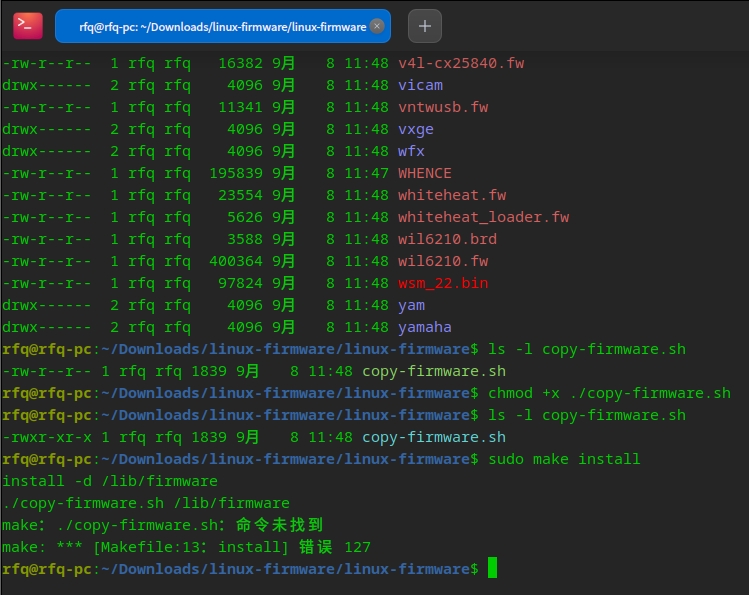Open a new terminal tab with plus button
The image size is (749, 595).
(424, 26)
